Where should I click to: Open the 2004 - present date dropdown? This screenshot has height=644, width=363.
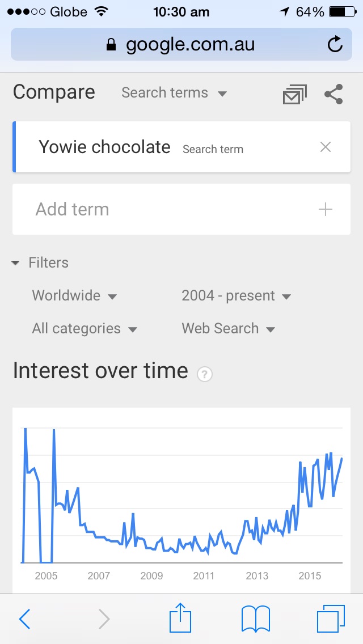tap(237, 296)
